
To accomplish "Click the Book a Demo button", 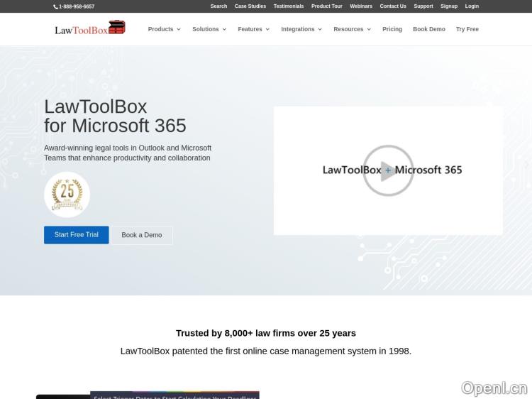I will 142,235.
